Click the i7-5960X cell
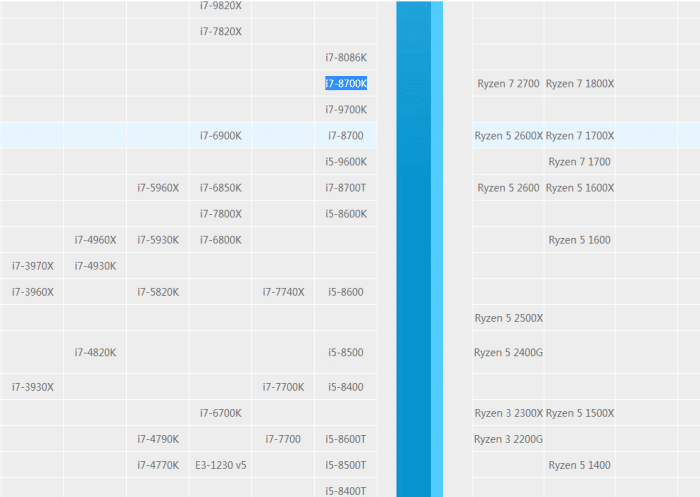This screenshot has width=700, height=497. coord(158,188)
